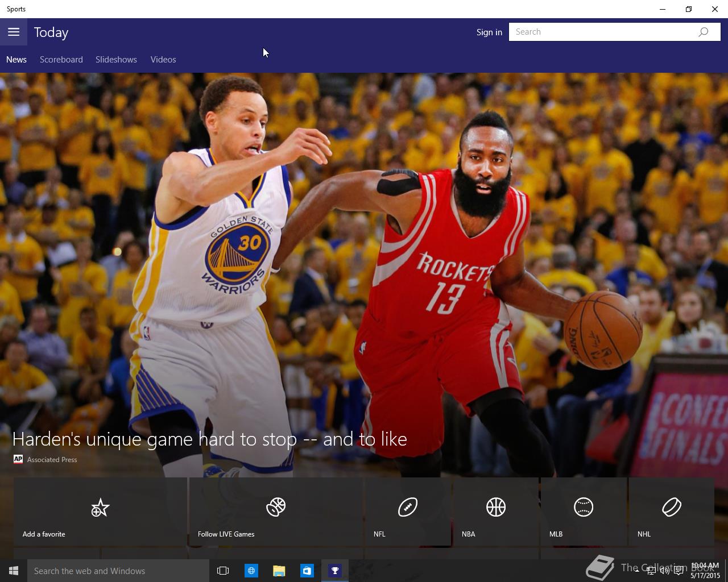Viewport: 728px width, 582px height.
Task: Open the Windows Start menu
Action: 14,571
